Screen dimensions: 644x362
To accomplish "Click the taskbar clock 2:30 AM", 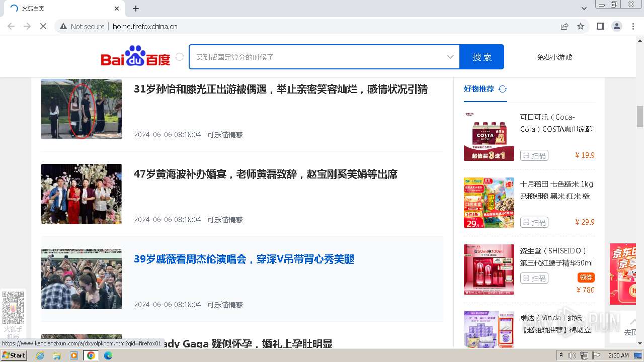I will (x=618, y=355).
